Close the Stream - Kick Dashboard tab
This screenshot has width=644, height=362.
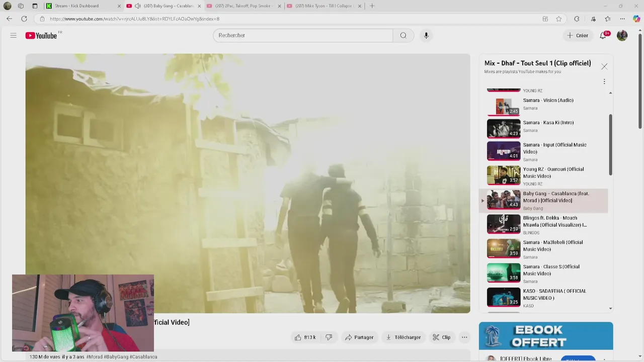119,6
